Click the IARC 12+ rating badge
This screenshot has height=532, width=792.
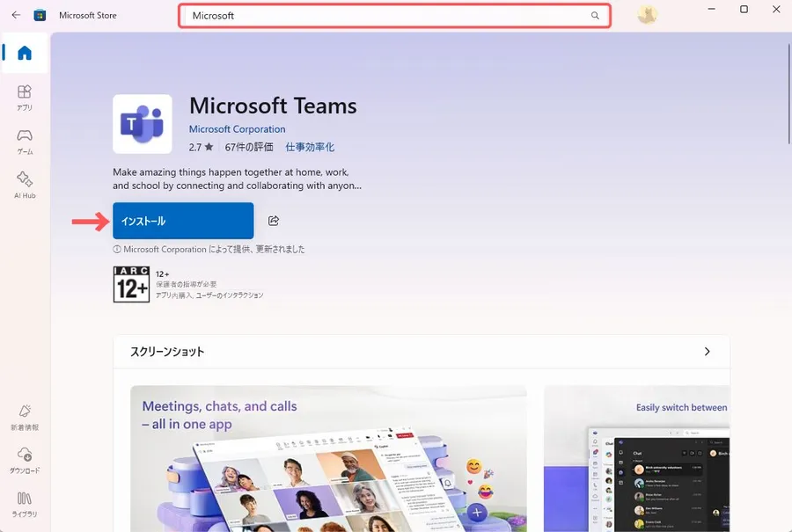pos(131,285)
